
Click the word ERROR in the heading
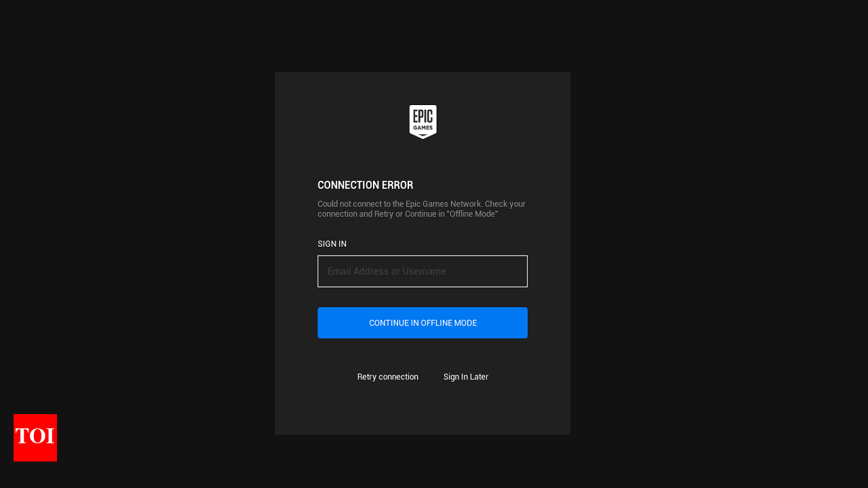point(397,185)
